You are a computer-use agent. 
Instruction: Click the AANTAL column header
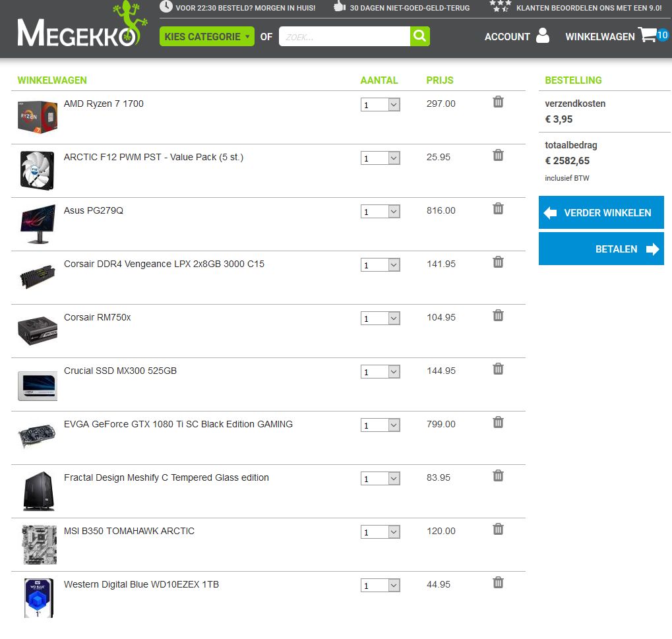[x=379, y=80]
